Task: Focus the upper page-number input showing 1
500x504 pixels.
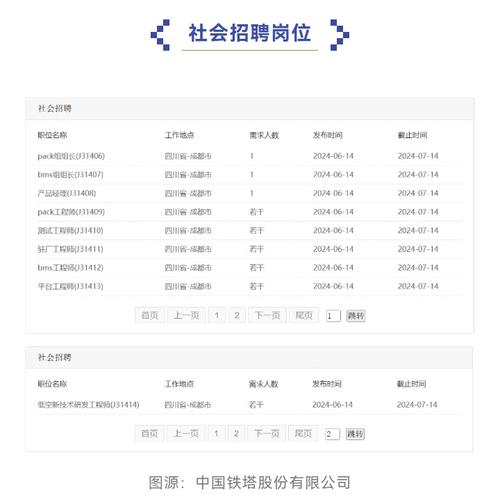Action: tap(333, 316)
